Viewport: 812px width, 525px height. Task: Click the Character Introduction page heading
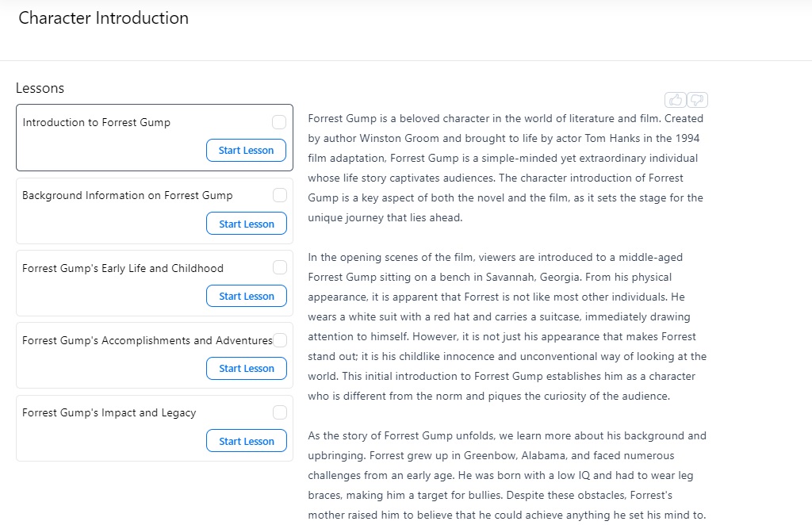coord(103,18)
